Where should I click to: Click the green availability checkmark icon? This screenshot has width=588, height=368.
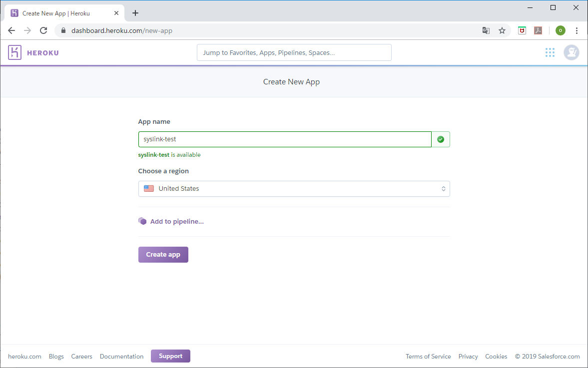pos(441,139)
